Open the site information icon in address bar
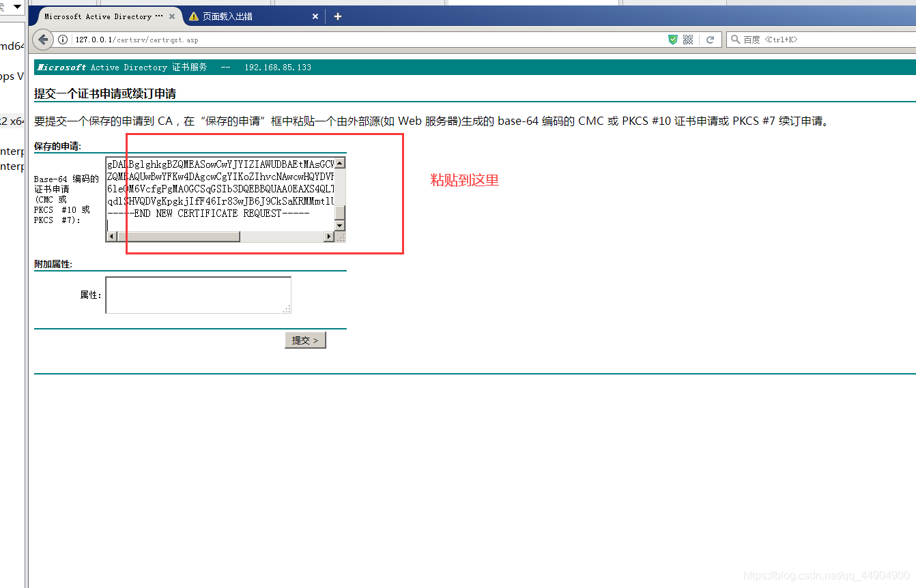 pos(63,40)
